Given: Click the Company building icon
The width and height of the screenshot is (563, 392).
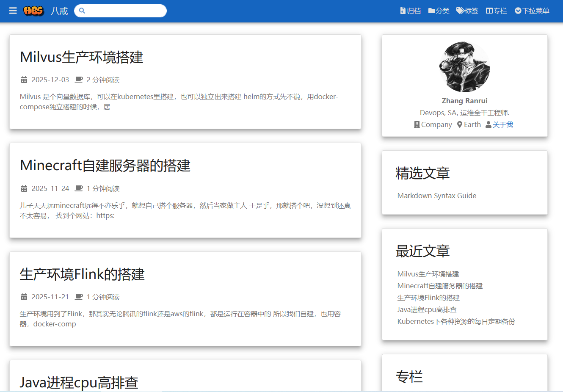Looking at the screenshot, I should [x=417, y=124].
